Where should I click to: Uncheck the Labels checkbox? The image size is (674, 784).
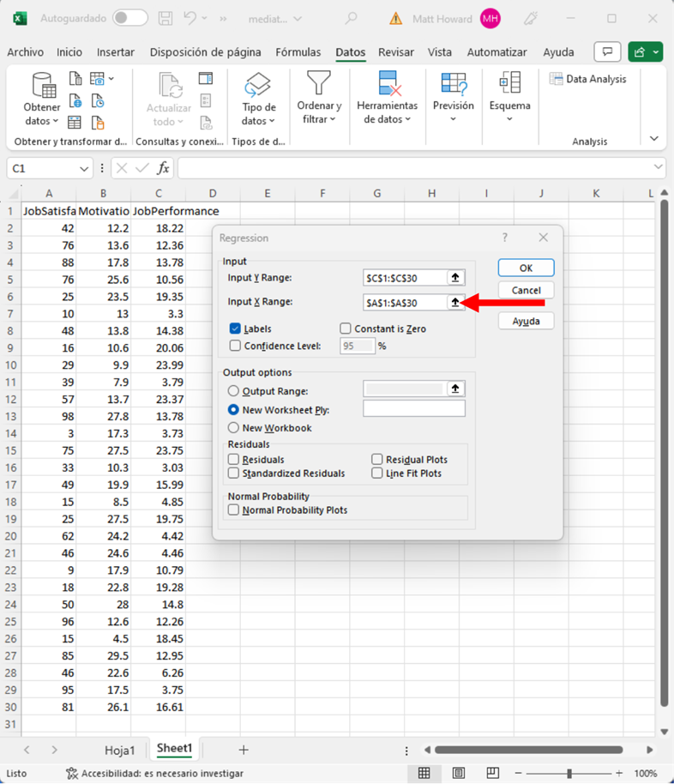[235, 329]
